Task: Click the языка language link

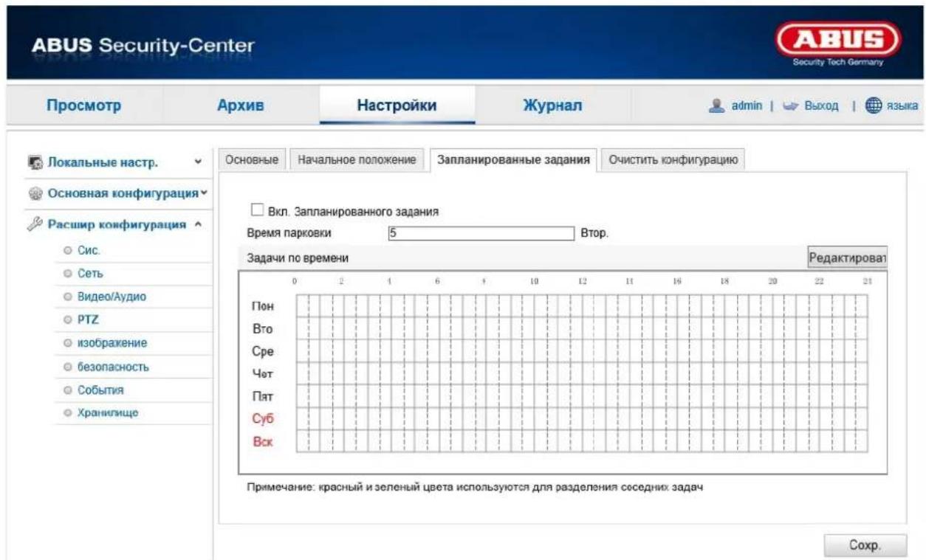Action: [x=902, y=107]
